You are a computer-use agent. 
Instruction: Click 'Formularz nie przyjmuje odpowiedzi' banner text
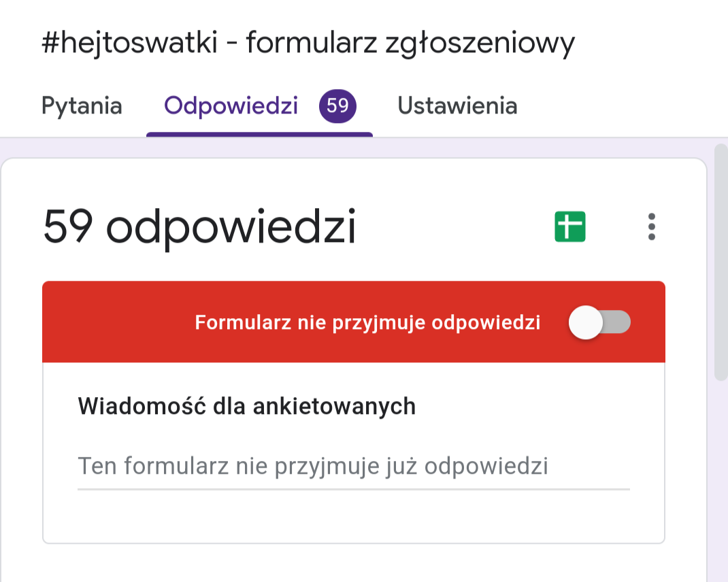click(x=367, y=323)
